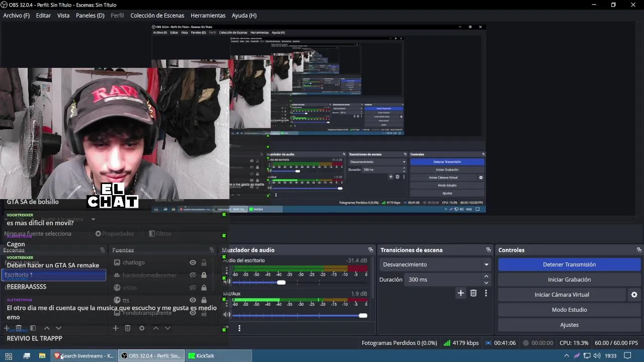Open the Colección de Escenas menu
This screenshot has height=362, width=644.
point(157,16)
